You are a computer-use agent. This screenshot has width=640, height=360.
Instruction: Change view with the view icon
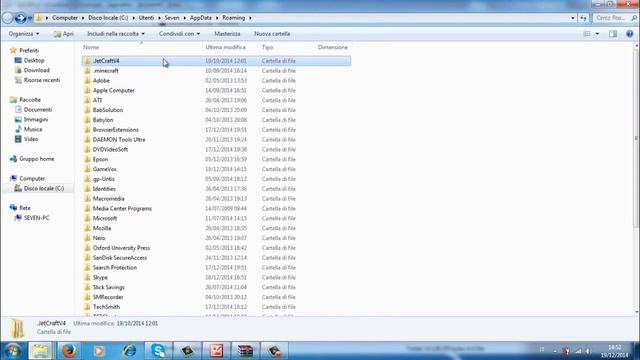pos(587,34)
